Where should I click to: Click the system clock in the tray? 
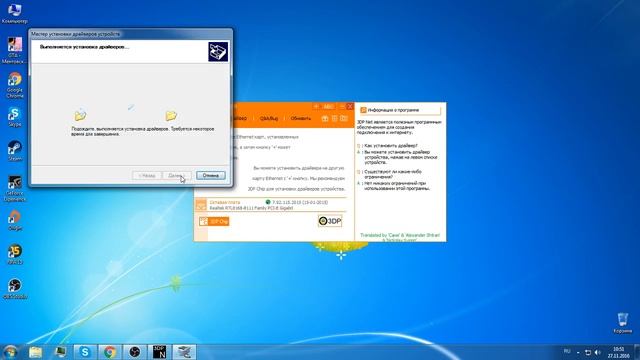[x=619, y=352]
